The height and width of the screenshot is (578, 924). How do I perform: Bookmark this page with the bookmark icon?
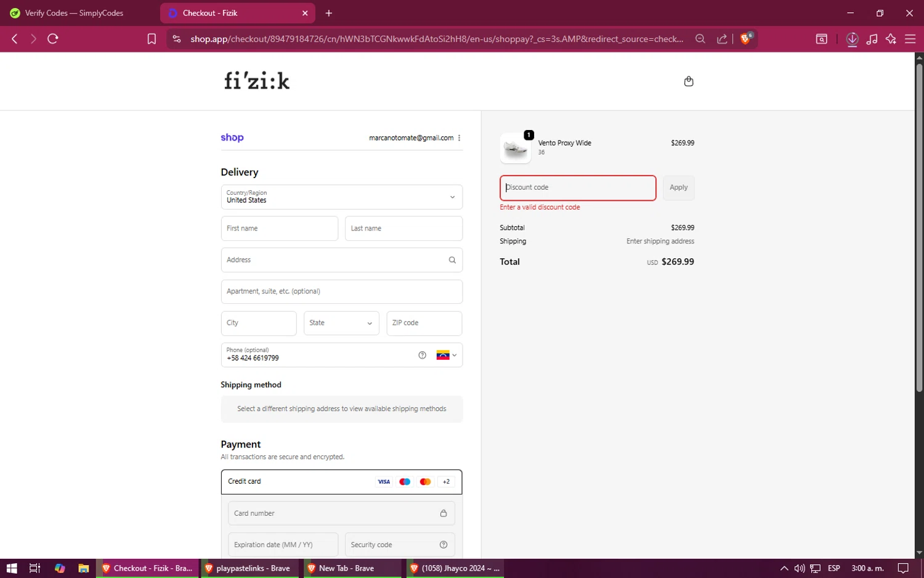(x=152, y=39)
